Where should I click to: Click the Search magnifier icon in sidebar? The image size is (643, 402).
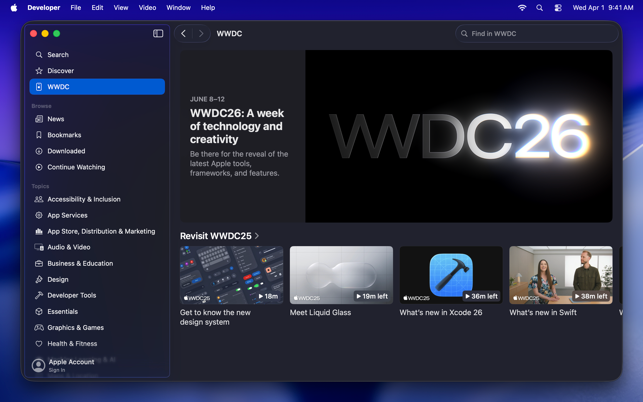pos(39,55)
